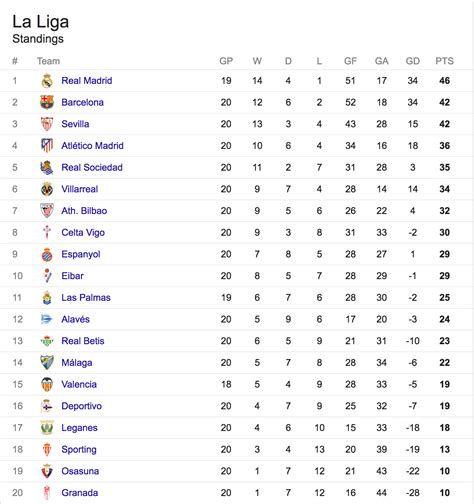Image resolution: width=474 pixels, height=504 pixels.
Task: Select the Alavés crest icon
Action: point(47,319)
